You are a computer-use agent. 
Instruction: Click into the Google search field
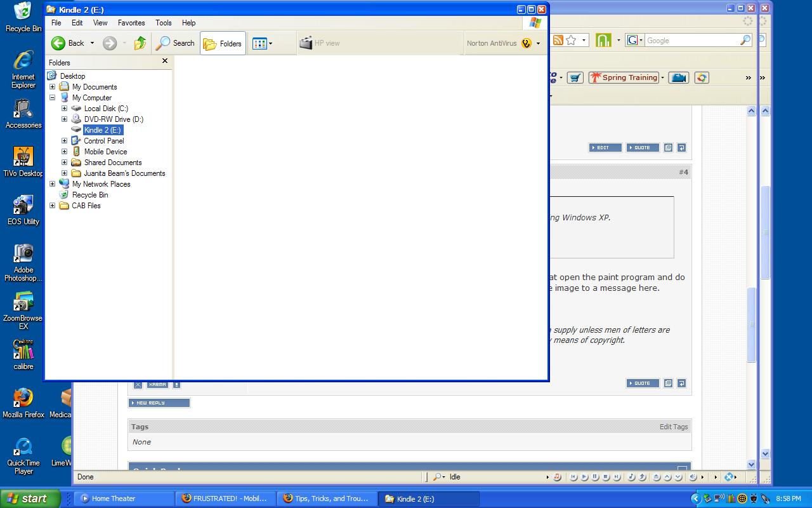tap(691, 40)
